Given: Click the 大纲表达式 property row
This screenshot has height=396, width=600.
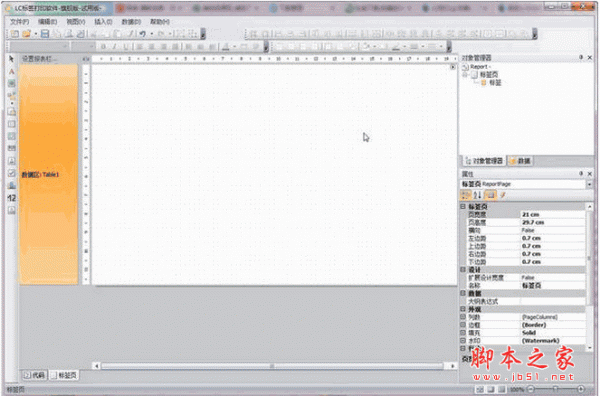Looking at the screenshot, I should coord(526,301).
